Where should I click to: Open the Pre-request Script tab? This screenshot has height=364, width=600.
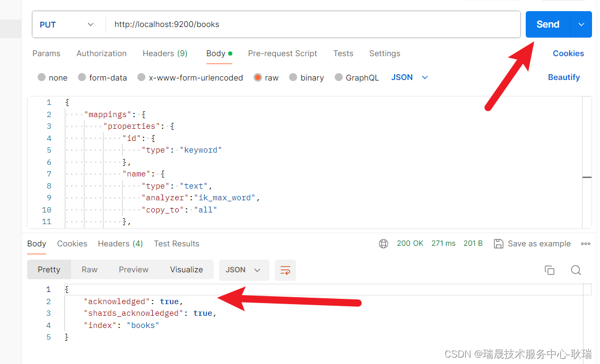click(x=282, y=54)
